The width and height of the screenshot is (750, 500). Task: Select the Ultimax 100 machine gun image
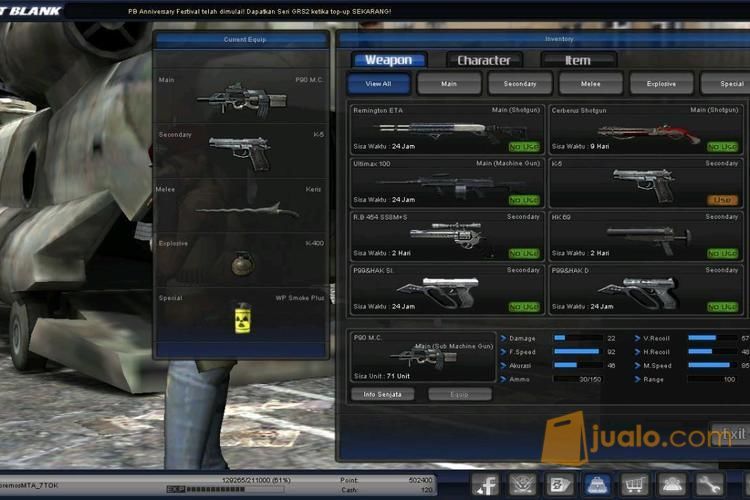(x=450, y=185)
